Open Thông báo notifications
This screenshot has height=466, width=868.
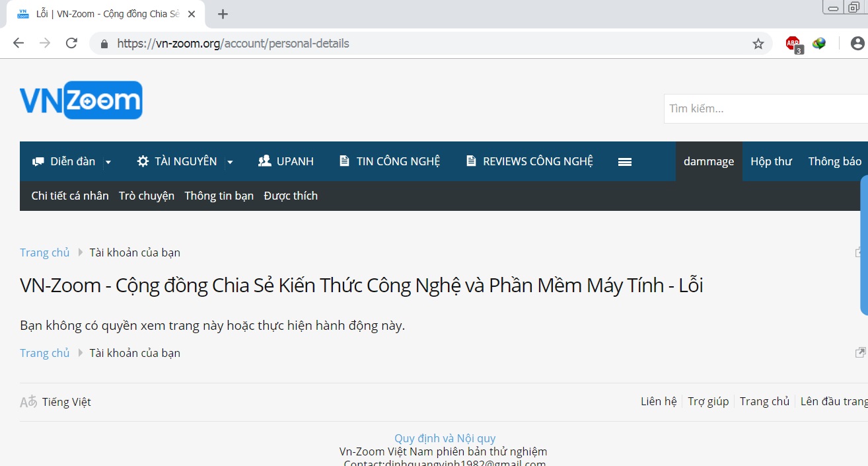click(835, 161)
